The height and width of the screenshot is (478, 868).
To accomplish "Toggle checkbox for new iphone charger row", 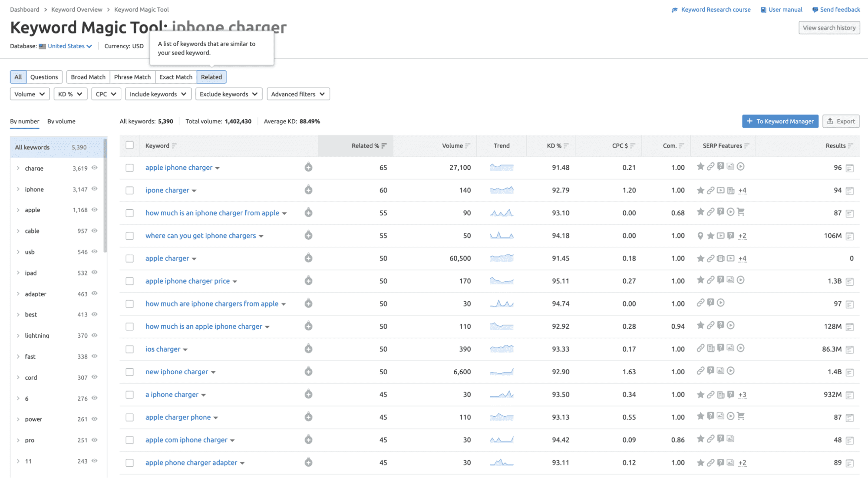I will pos(131,372).
